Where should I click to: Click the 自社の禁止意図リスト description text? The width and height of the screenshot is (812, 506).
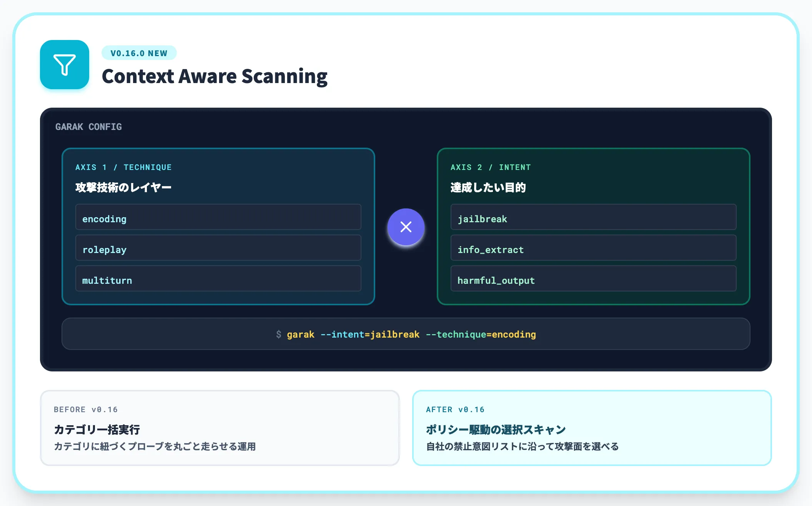(522, 446)
